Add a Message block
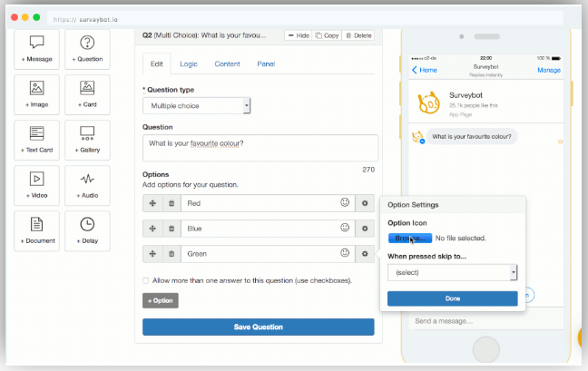This screenshot has width=588, height=371. (x=36, y=49)
